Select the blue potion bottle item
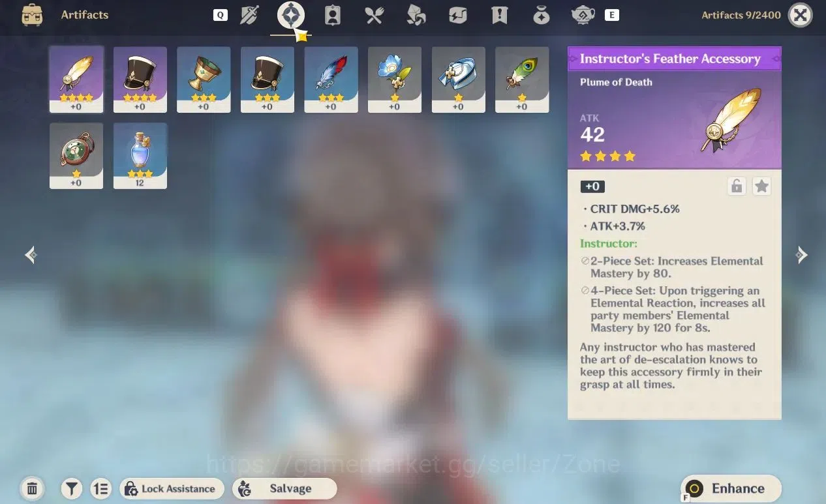The image size is (826, 504). pyautogui.click(x=140, y=156)
